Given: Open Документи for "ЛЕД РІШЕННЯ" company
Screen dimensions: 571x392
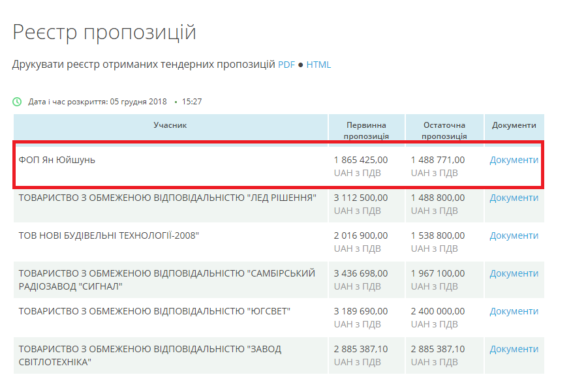Looking at the screenshot, I should point(514,198).
